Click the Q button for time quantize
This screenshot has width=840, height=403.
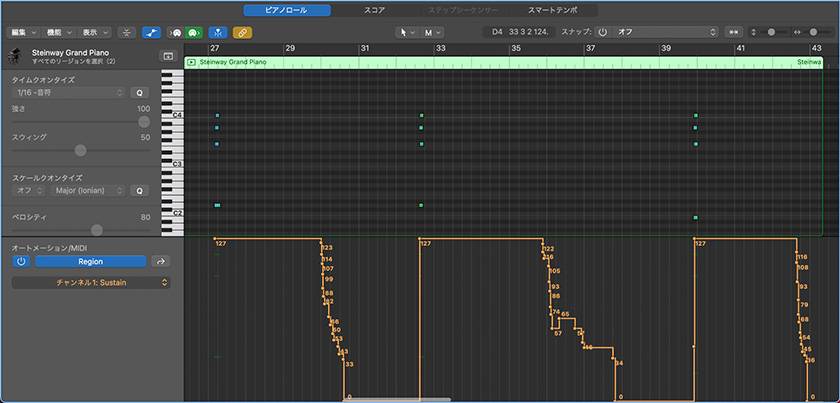(x=140, y=92)
